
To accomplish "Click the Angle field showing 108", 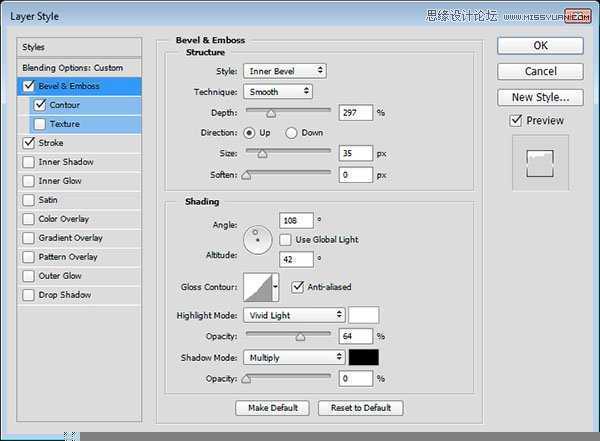I will [x=296, y=220].
